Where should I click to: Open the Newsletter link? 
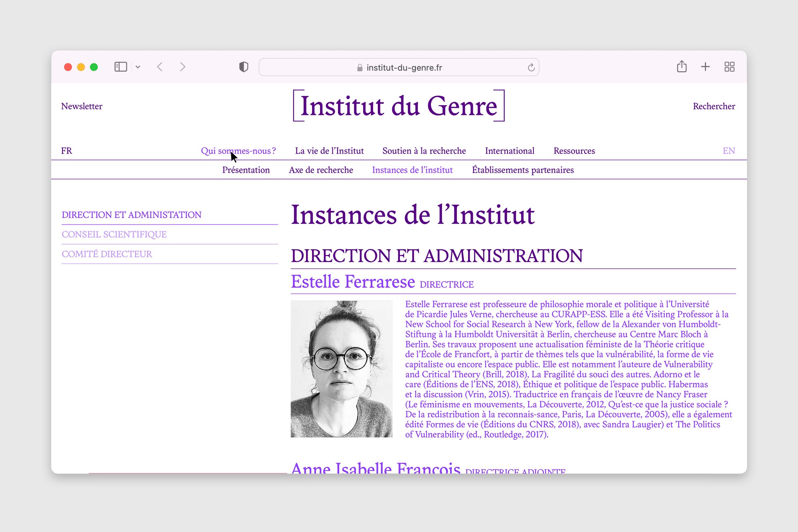(x=82, y=106)
